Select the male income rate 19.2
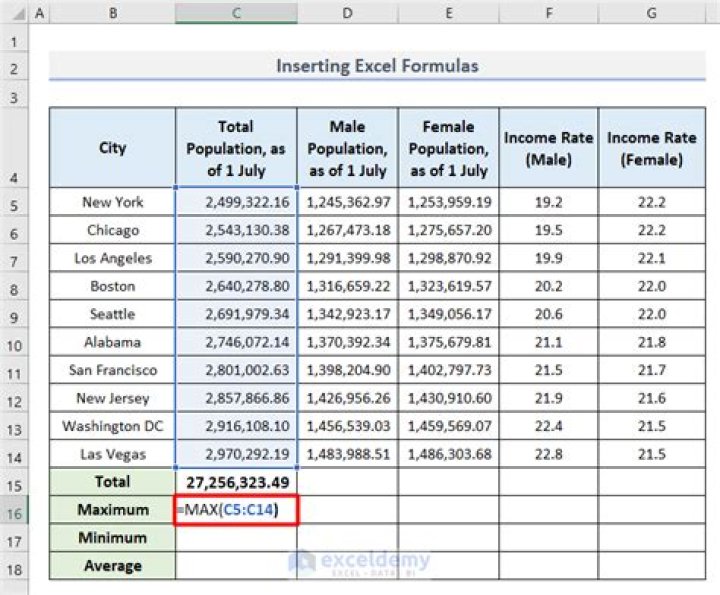Image resolution: width=720 pixels, height=595 pixels. pos(549,202)
